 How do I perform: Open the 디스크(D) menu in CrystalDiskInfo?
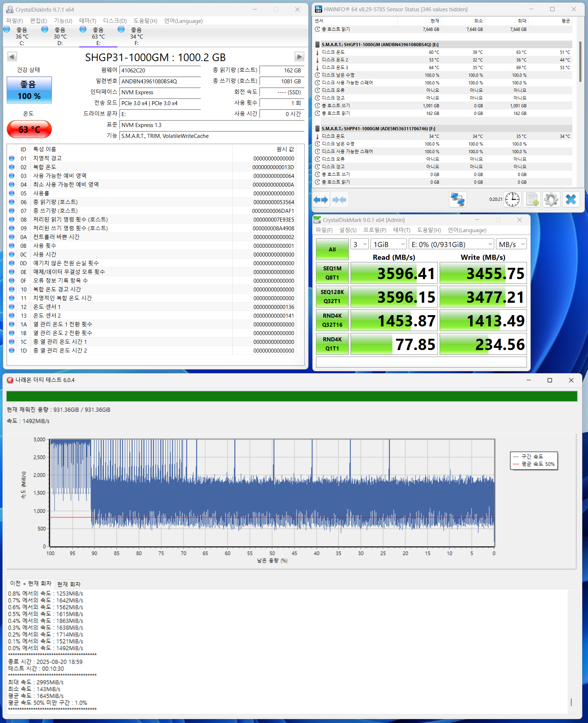point(115,21)
